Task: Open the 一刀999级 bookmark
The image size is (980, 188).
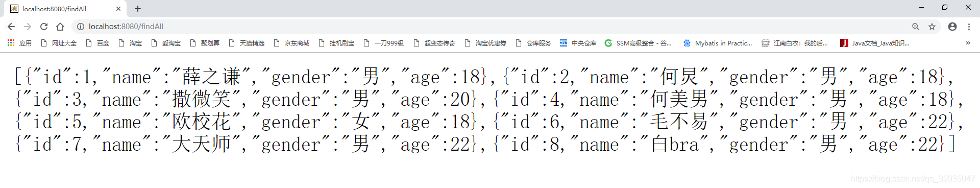Action: coord(383,43)
